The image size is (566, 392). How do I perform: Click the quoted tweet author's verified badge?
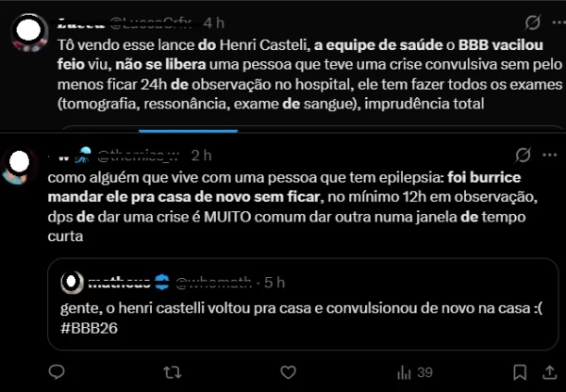[158, 281]
